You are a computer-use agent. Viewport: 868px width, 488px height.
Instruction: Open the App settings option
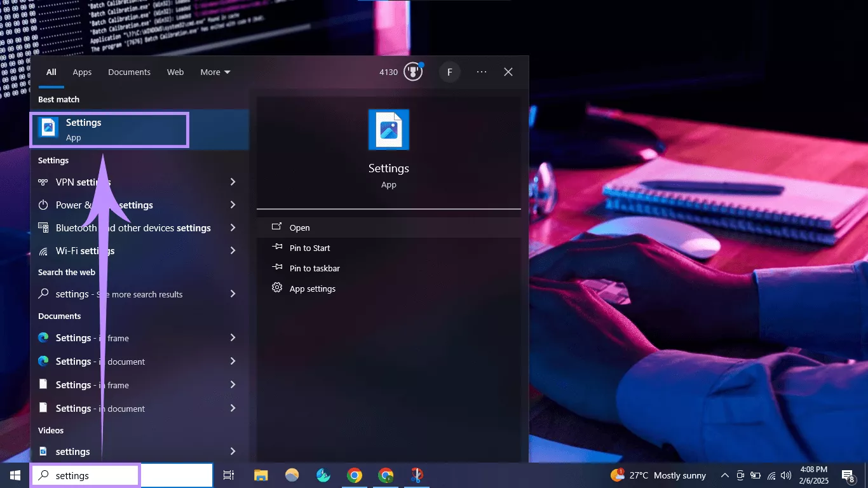(x=313, y=288)
